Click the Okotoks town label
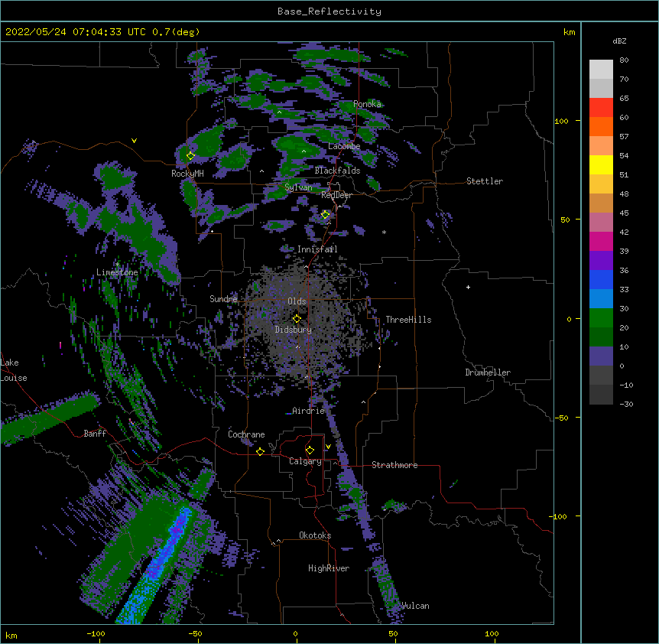Screen dimensions: 659x644 pyautogui.click(x=315, y=535)
